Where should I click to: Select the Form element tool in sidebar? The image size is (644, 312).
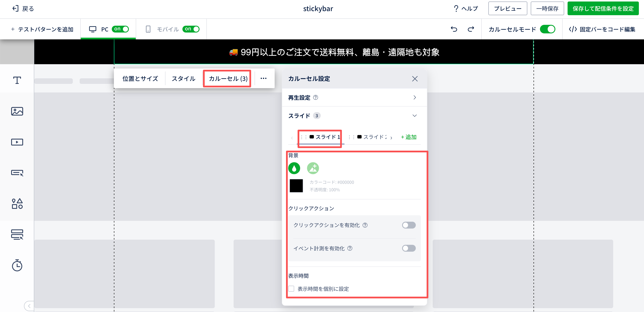17,235
